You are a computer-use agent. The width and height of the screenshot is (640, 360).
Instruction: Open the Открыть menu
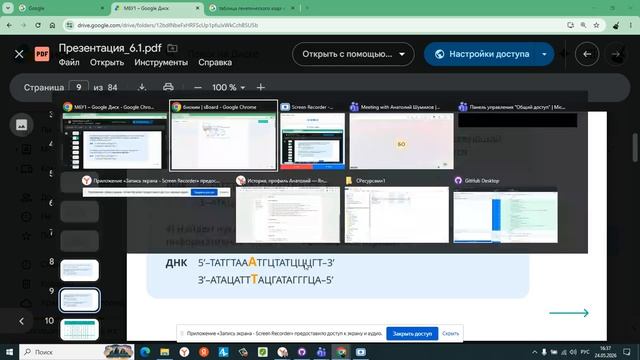[x=107, y=62]
